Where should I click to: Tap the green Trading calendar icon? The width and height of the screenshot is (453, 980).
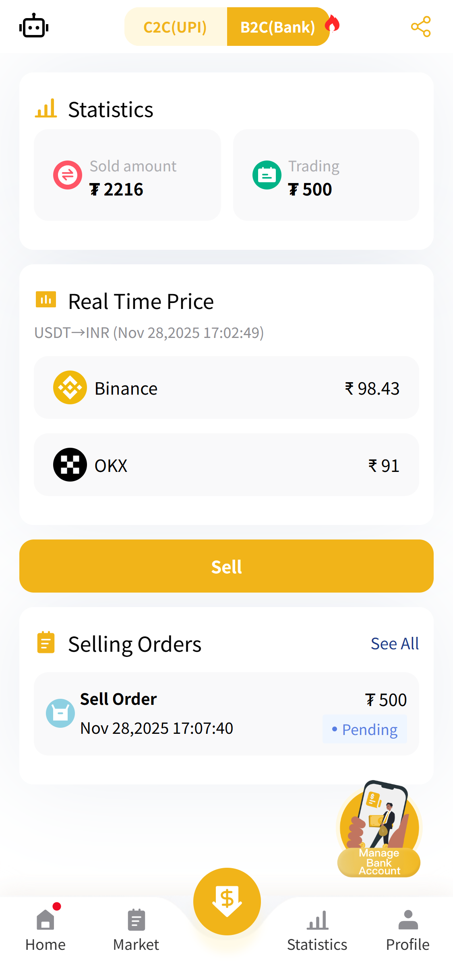pyautogui.click(x=267, y=175)
